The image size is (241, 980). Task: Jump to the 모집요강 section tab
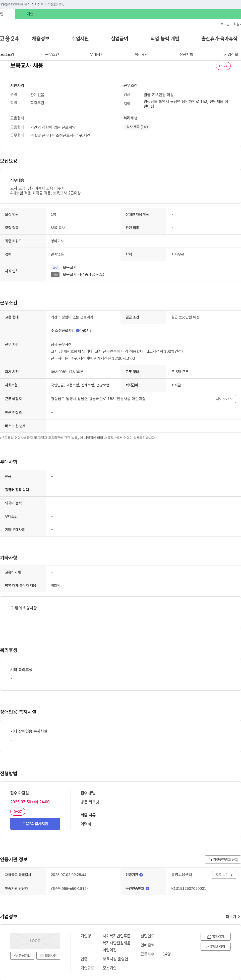[x=7, y=54]
